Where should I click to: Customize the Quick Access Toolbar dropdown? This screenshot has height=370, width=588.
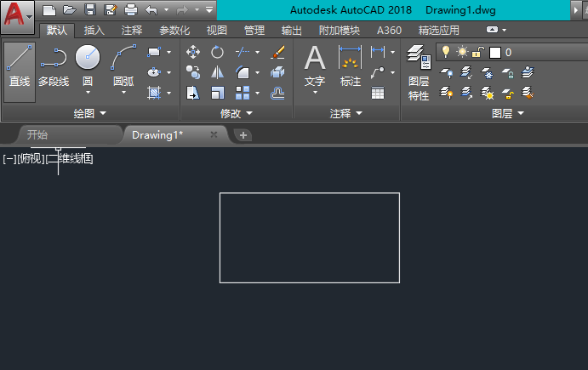[209, 9]
